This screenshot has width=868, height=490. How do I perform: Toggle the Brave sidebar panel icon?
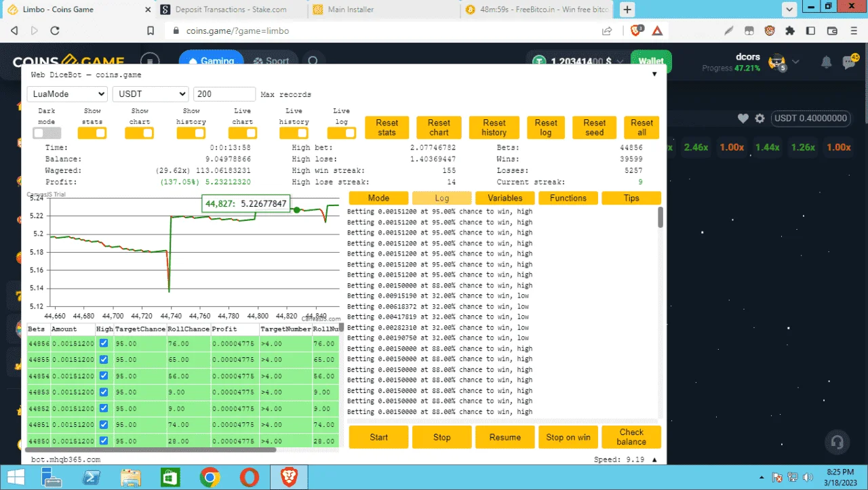(810, 30)
